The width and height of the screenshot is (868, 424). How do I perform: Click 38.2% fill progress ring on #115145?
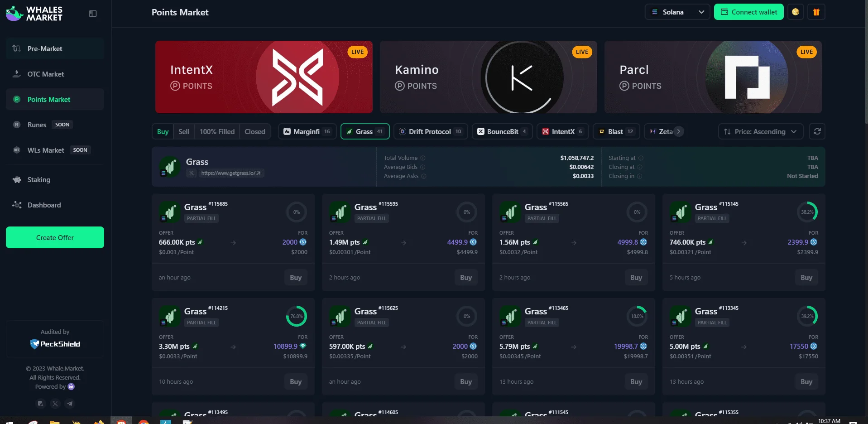pos(807,212)
